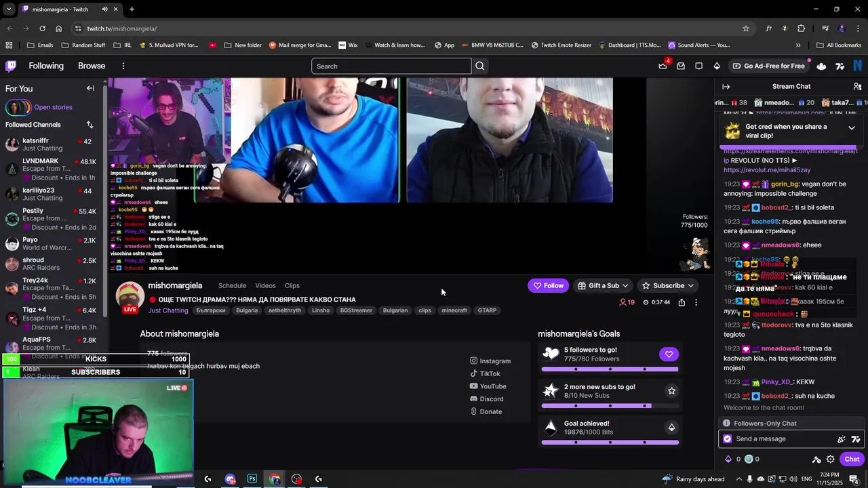Click the heart button on followers goal
868x488 pixels.
[x=669, y=354]
